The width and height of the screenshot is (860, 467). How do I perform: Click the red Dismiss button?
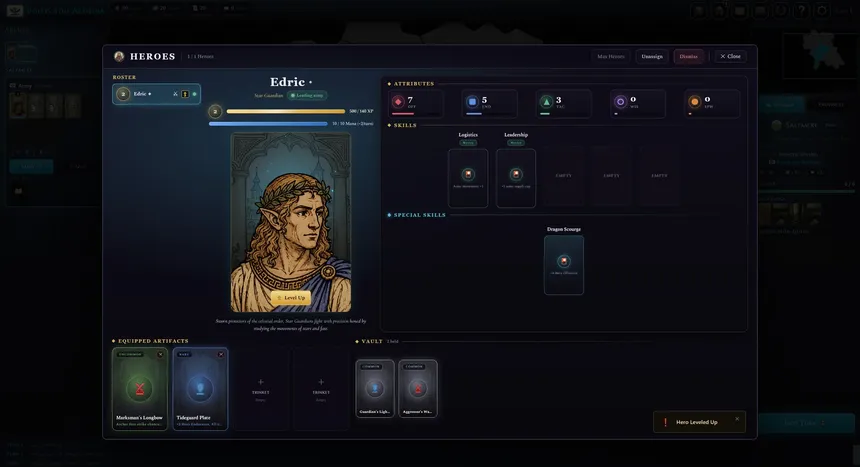click(688, 57)
